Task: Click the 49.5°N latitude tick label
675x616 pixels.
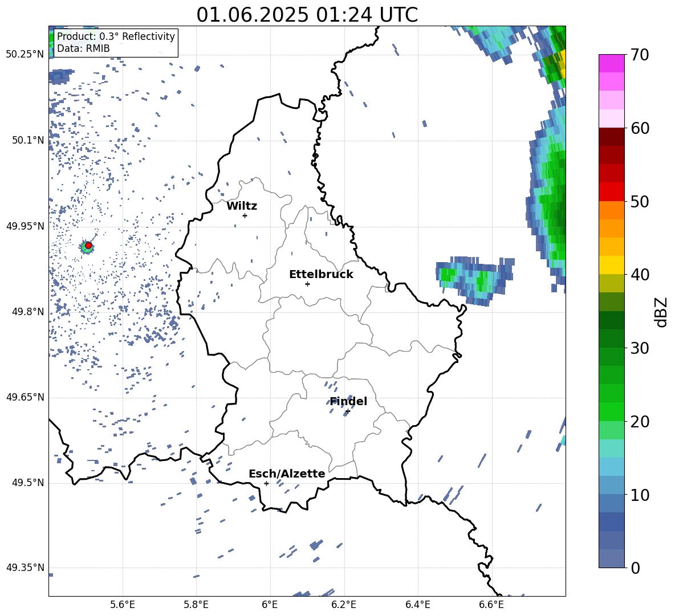Action: click(28, 483)
